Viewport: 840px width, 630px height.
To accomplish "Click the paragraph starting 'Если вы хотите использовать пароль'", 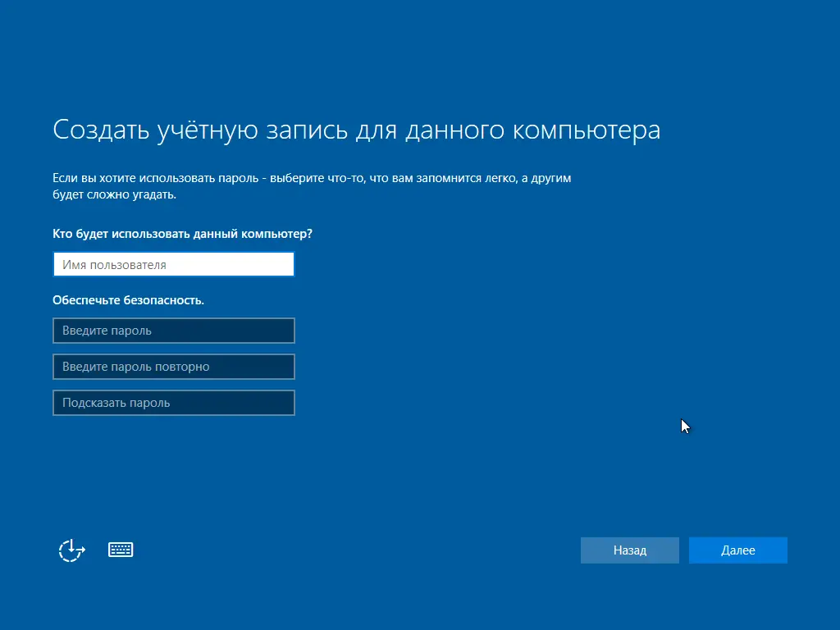I will (x=312, y=186).
